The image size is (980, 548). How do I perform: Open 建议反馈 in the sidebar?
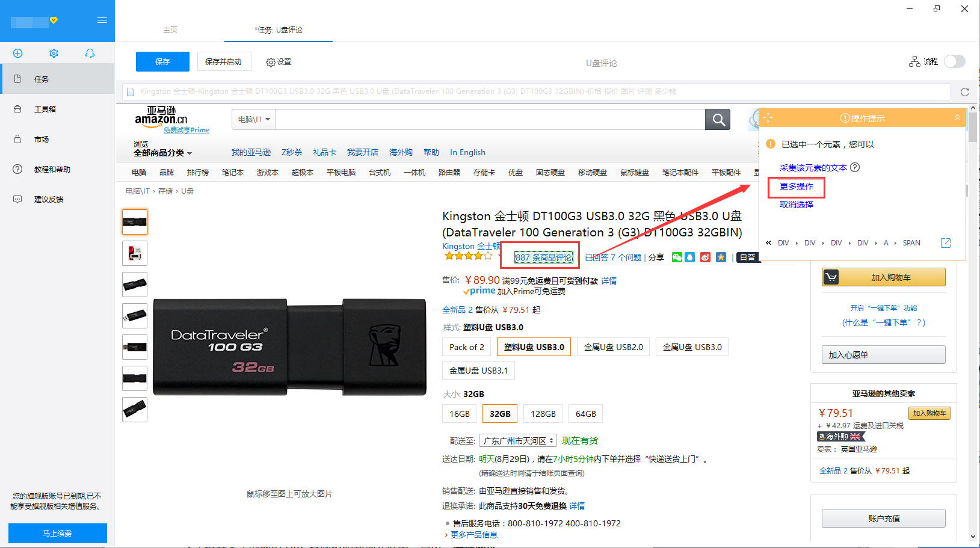57,199
